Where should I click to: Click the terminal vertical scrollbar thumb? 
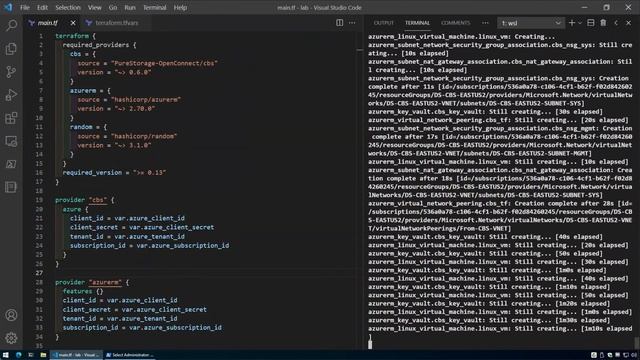tap(636, 342)
